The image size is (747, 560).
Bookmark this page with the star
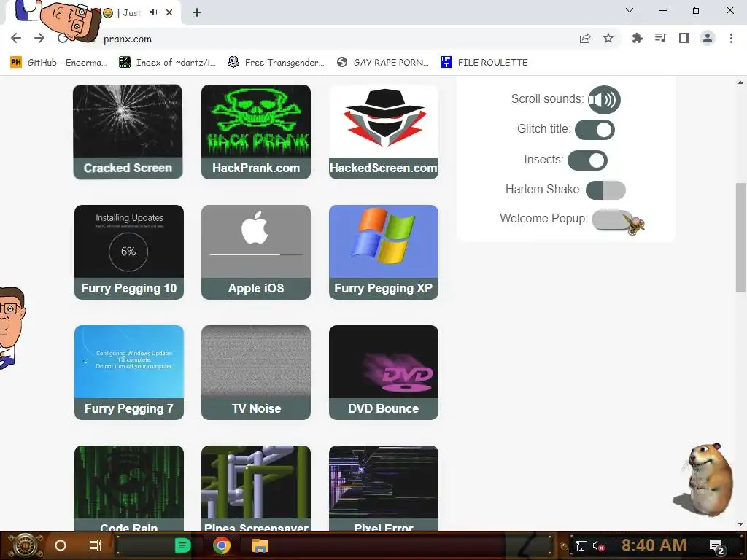[608, 39]
